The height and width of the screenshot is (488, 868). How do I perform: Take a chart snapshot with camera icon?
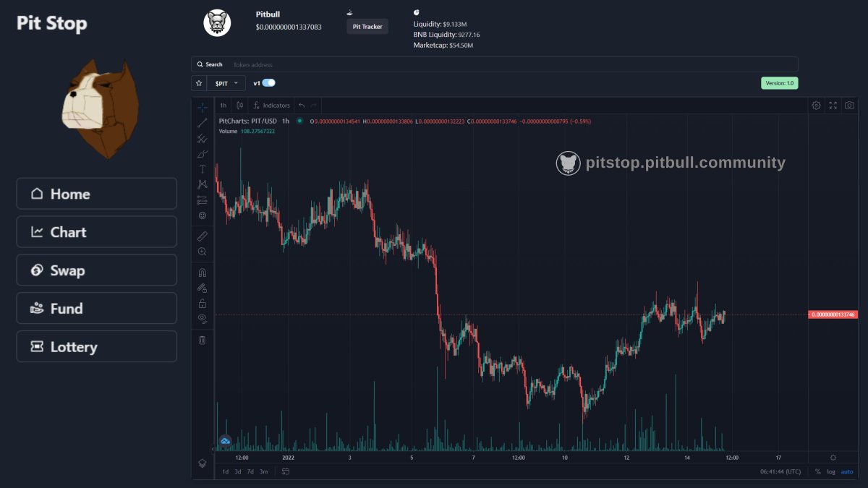(x=849, y=106)
